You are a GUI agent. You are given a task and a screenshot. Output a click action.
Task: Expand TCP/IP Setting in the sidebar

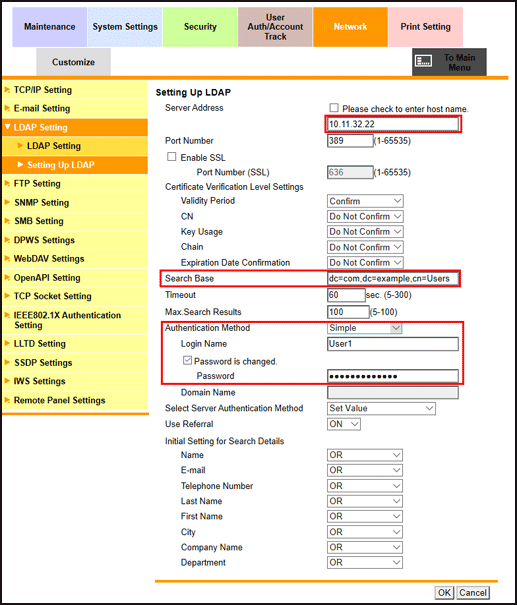click(75, 90)
